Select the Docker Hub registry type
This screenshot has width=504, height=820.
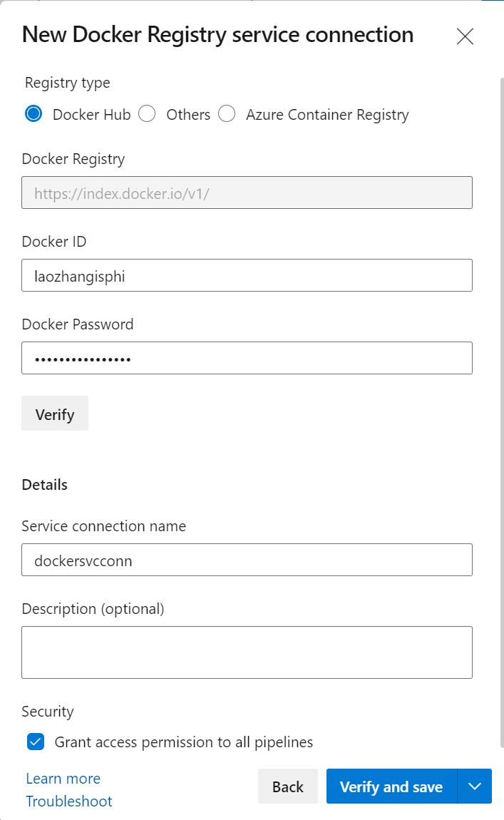coord(34,114)
